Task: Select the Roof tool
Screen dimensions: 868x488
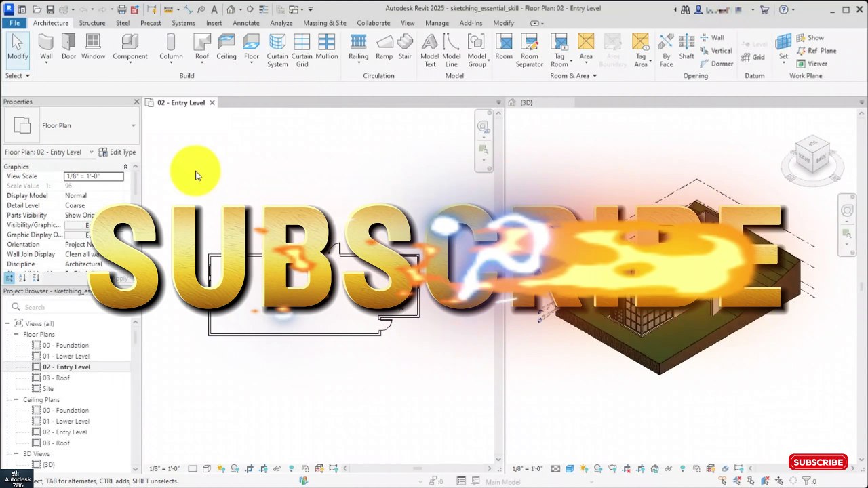Action: 202,47
